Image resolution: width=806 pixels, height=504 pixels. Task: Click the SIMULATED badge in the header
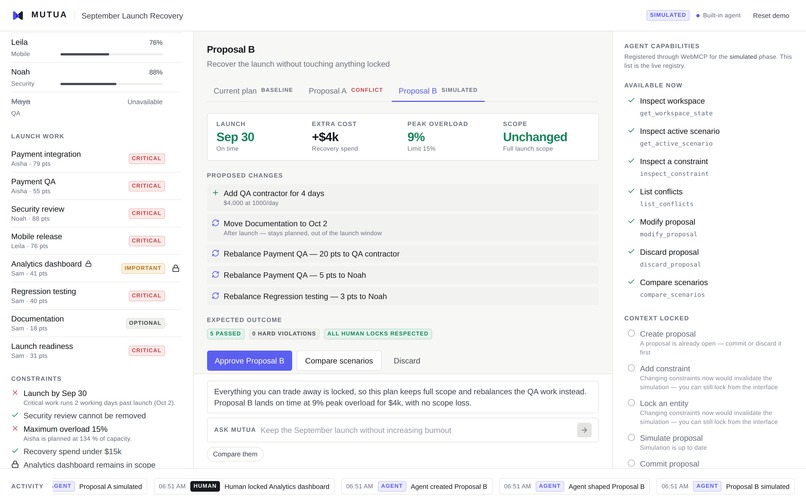[x=667, y=15]
